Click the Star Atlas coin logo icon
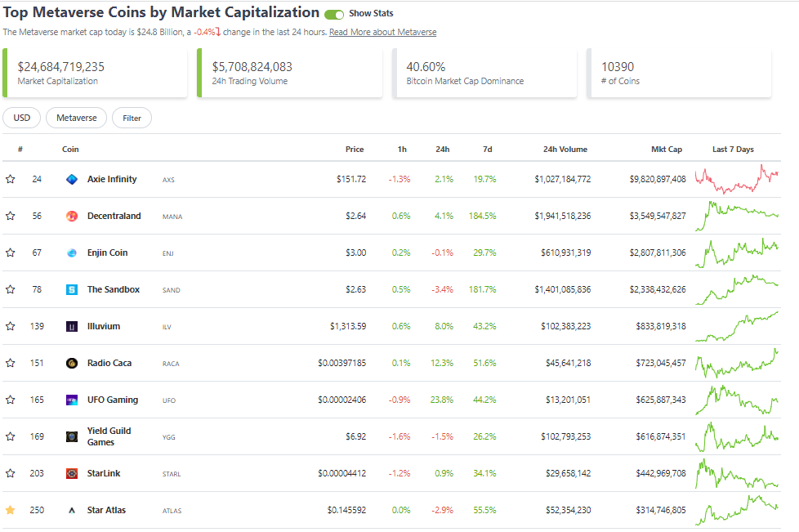799x532 pixels. pyautogui.click(x=72, y=510)
